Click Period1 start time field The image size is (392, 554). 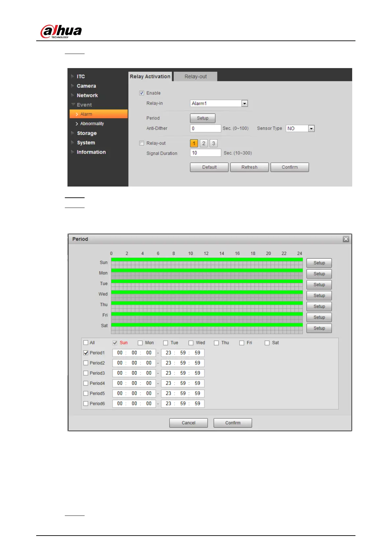click(134, 353)
